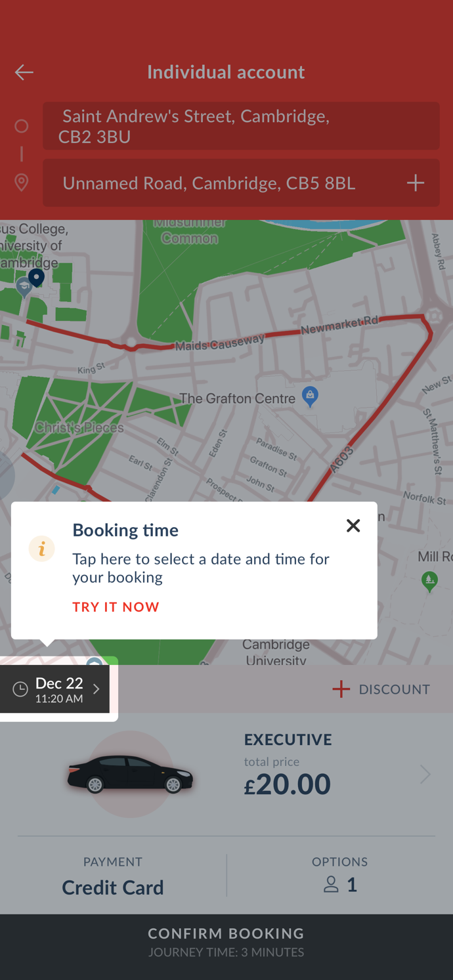Tap the clock icon beside Dec 22
Screen dimensions: 453x980
pyautogui.click(x=20, y=689)
